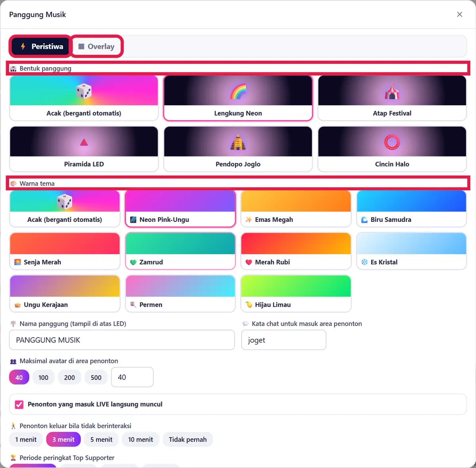Set maximum avatars to 100
Screen dimensions: 476x468
pyautogui.click(x=44, y=377)
